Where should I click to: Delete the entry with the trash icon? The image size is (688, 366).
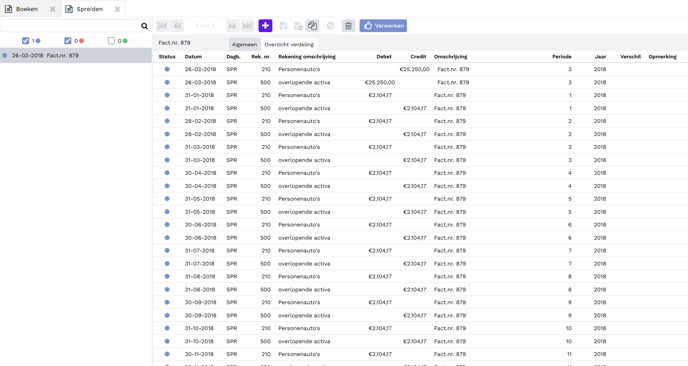348,26
